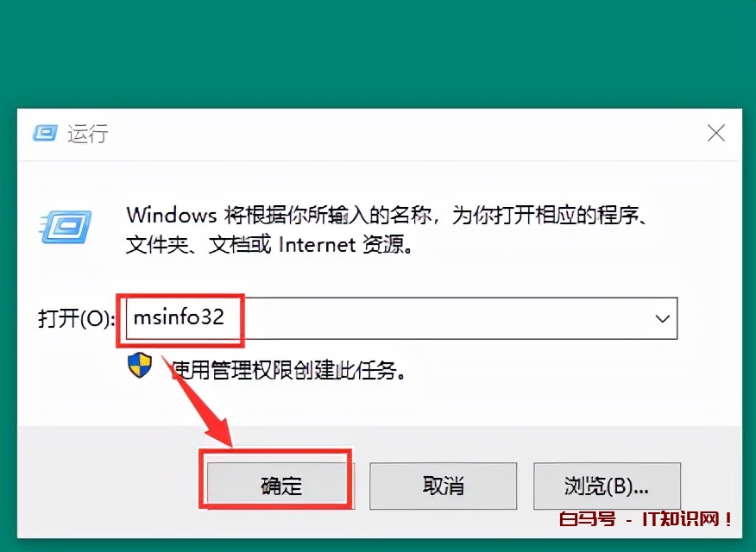756x552 pixels.
Task: Confirm with the 确定 button
Action: pyautogui.click(x=280, y=486)
